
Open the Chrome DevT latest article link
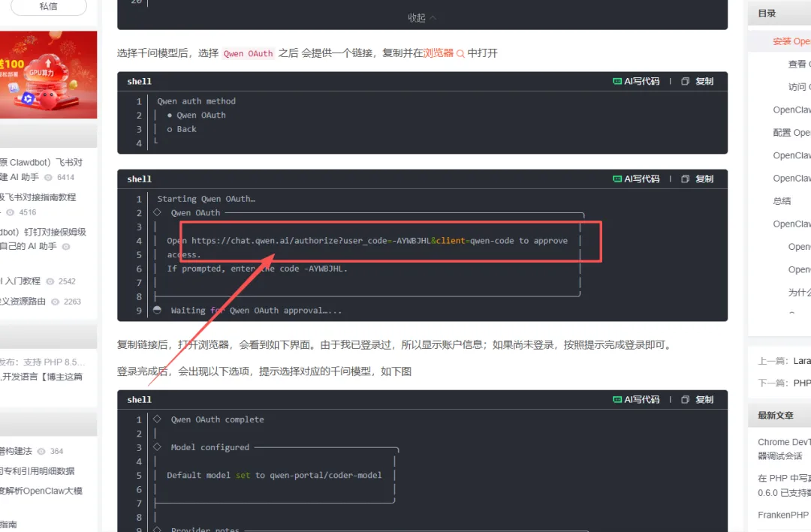pyautogui.click(x=784, y=449)
